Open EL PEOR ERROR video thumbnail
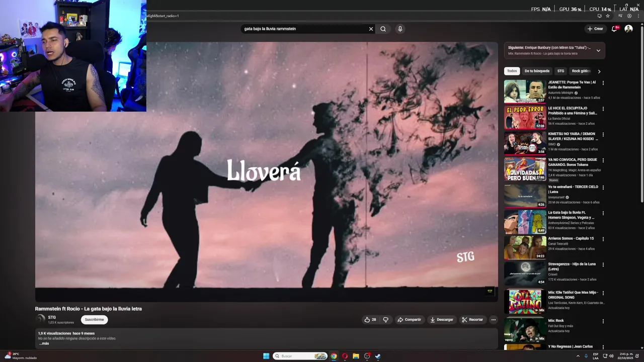 pos(525,117)
